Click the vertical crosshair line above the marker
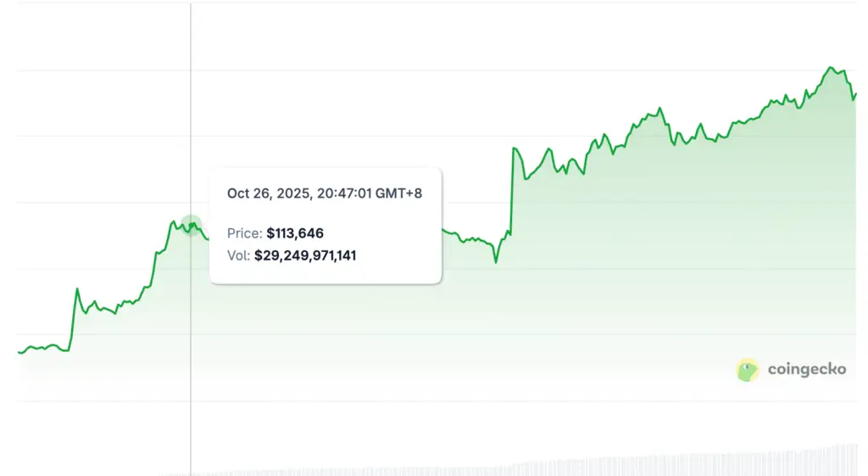Viewport: 868px width, 476px height. click(x=191, y=102)
